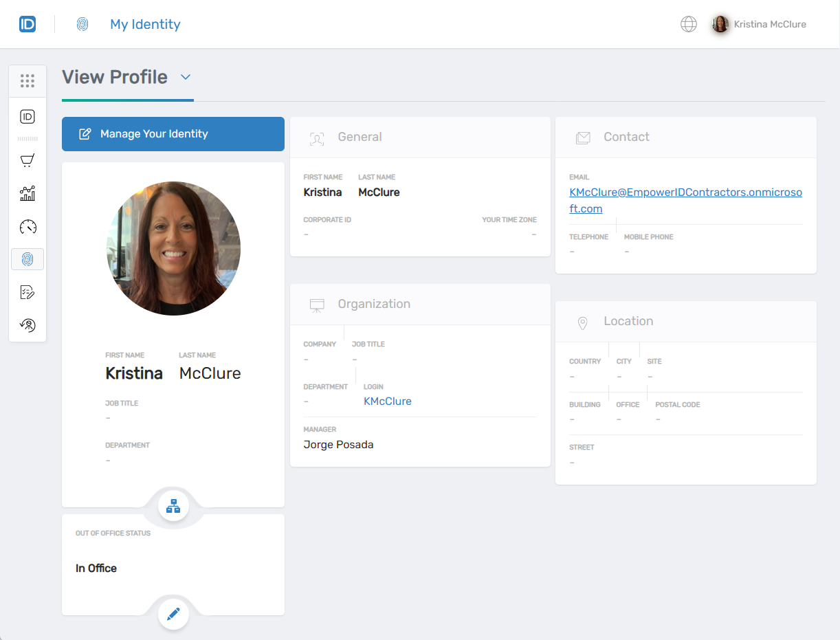Click the Kristina McClure avatar in the header
This screenshot has width=840, height=640.
[720, 23]
